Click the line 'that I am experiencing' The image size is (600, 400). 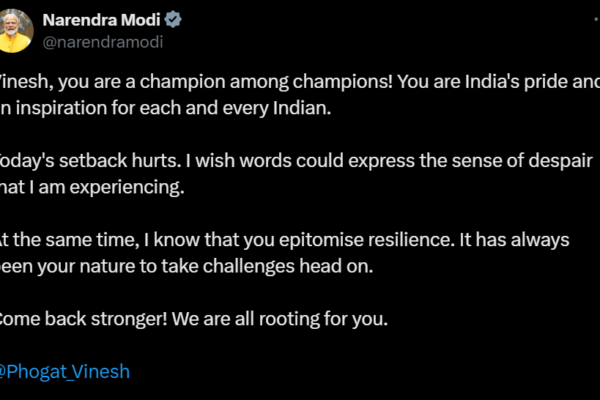pyautogui.click(x=92, y=187)
